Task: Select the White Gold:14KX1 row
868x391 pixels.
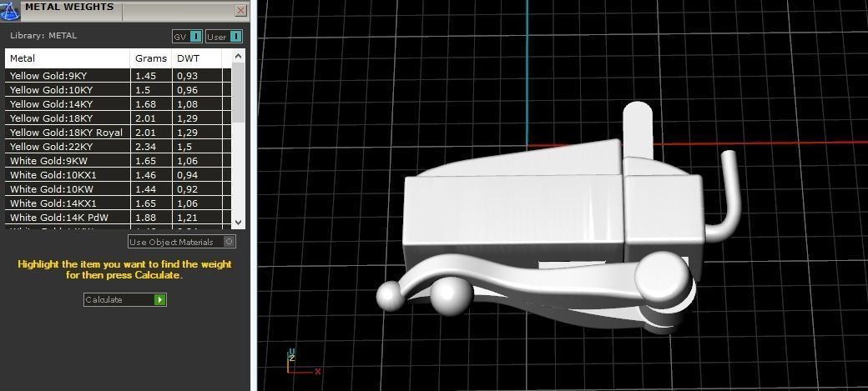Action: (118, 203)
